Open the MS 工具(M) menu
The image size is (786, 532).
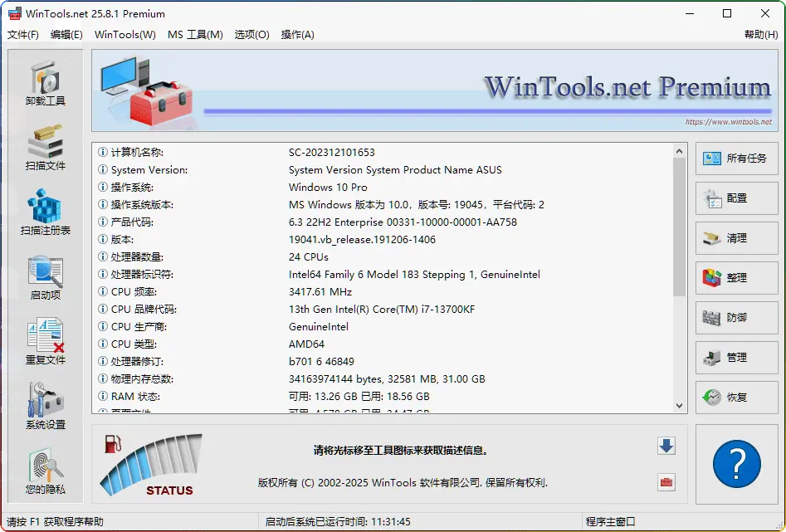tap(195, 35)
